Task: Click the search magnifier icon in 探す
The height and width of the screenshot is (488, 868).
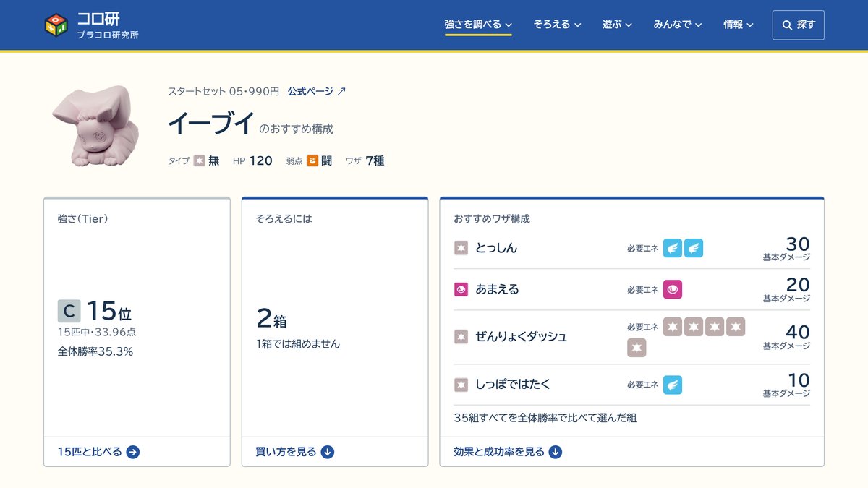Action: pyautogui.click(x=787, y=25)
